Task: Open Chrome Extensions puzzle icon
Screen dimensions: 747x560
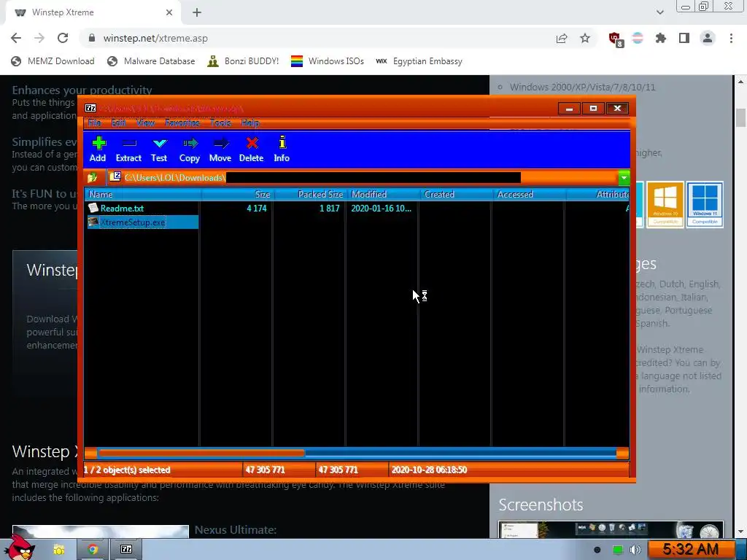Action: tap(661, 38)
